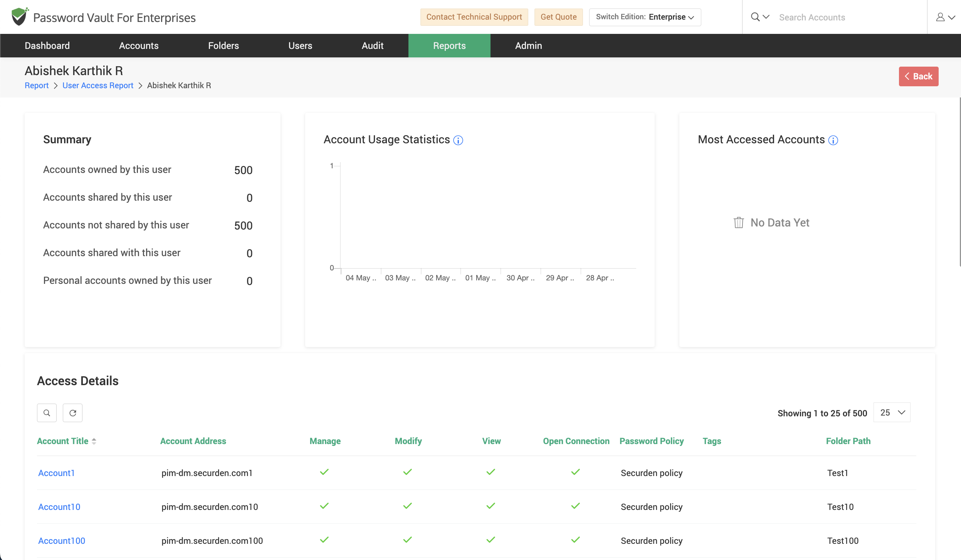Click Personal accounts owned by this user label
The width and height of the screenshot is (961, 560).
tap(128, 280)
